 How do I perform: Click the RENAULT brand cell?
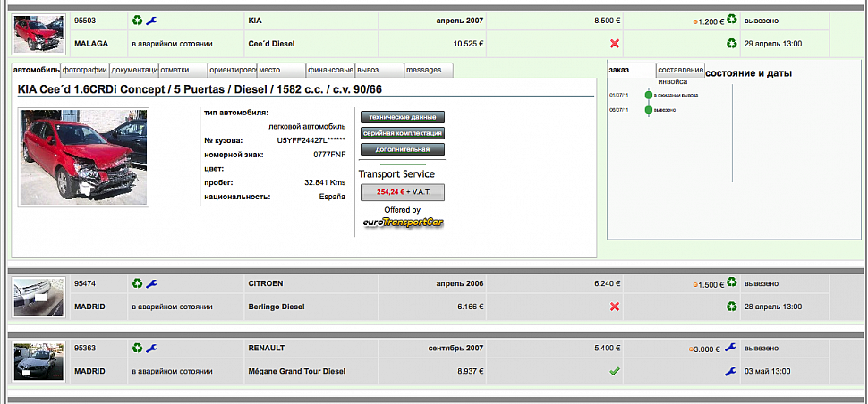coord(311,349)
